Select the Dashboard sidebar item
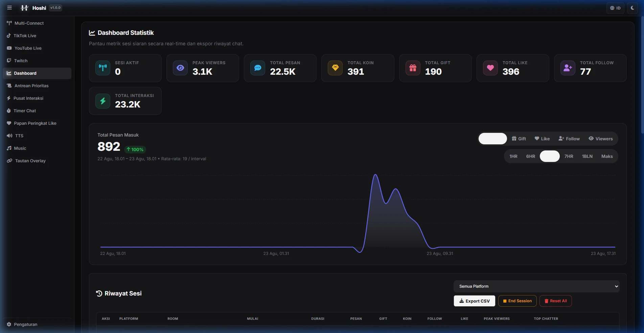Screen dimensions: 644x333 coord(37,73)
